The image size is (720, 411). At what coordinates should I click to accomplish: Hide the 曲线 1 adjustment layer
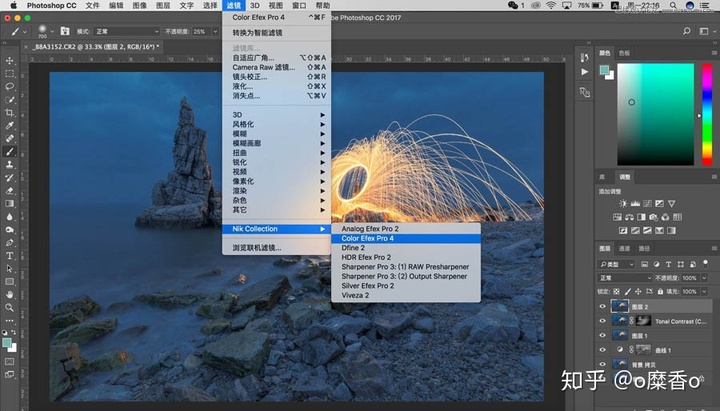(x=602, y=350)
